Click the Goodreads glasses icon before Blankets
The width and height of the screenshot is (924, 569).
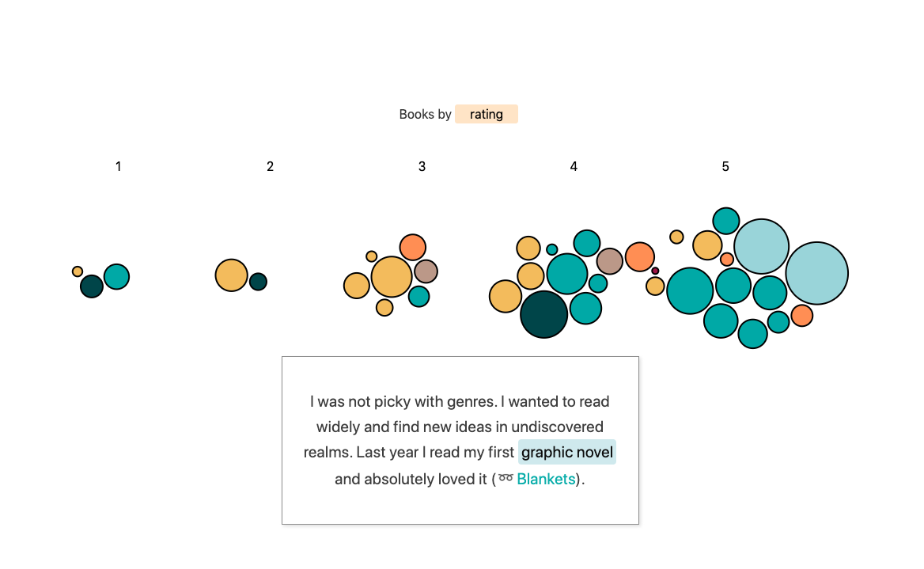point(506,479)
